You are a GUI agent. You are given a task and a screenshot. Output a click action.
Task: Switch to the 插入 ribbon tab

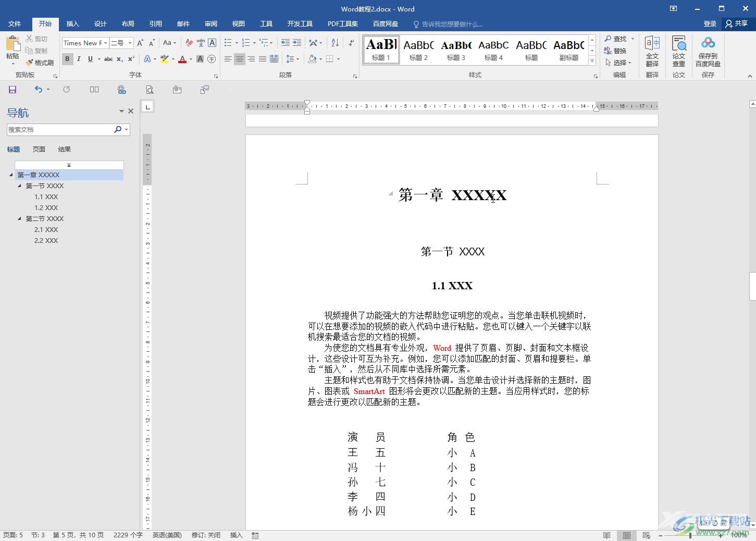(73, 24)
